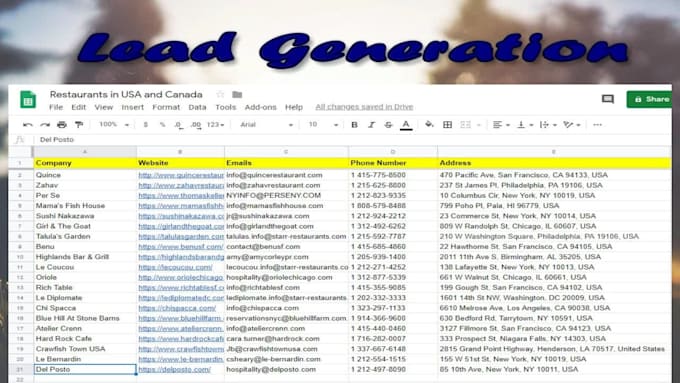Click the document title text

tap(126, 94)
